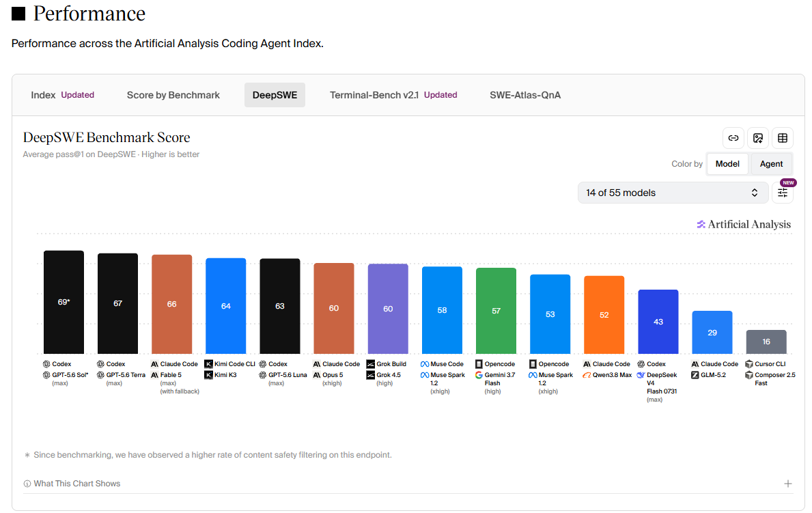Open the Score by Benchmark tab
This screenshot has width=812, height=513.
tap(173, 96)
